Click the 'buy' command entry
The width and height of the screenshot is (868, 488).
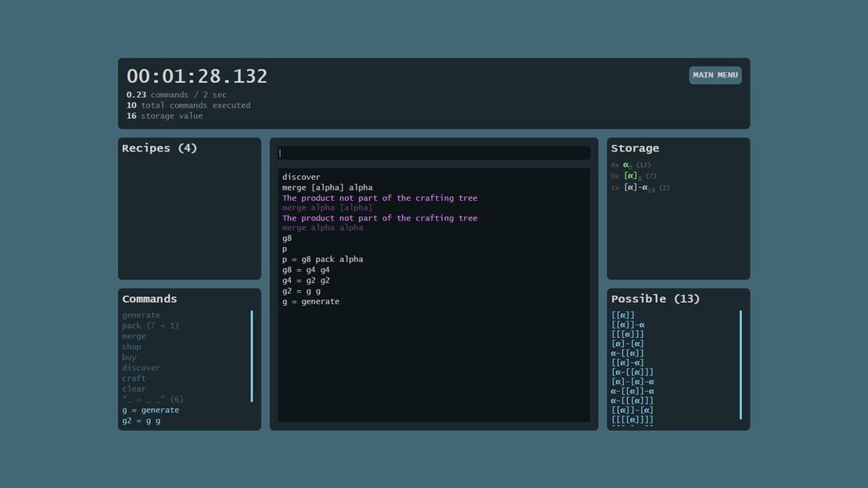pos(129,357)
